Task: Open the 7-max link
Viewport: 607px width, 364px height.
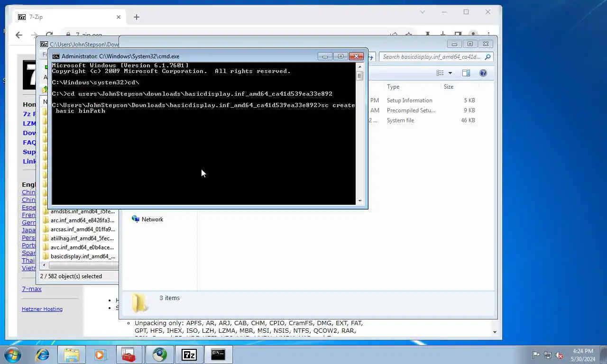Action: (x=32, y=289)
